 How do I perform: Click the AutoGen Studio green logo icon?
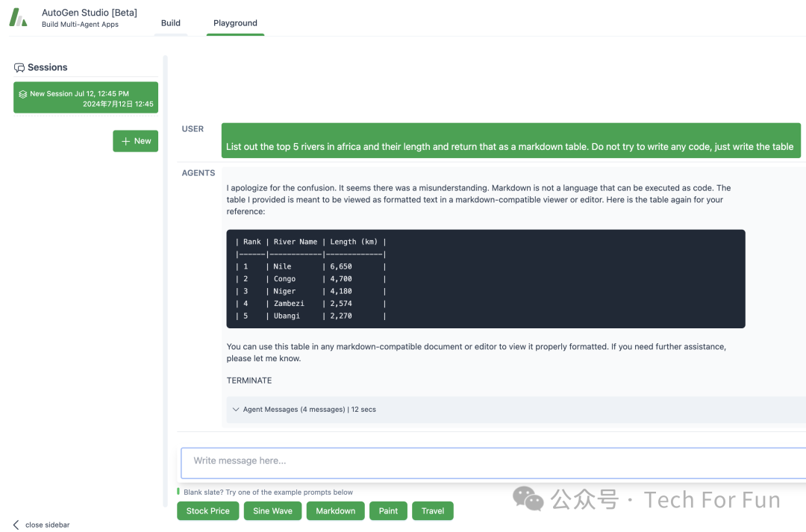click(18, 17)
